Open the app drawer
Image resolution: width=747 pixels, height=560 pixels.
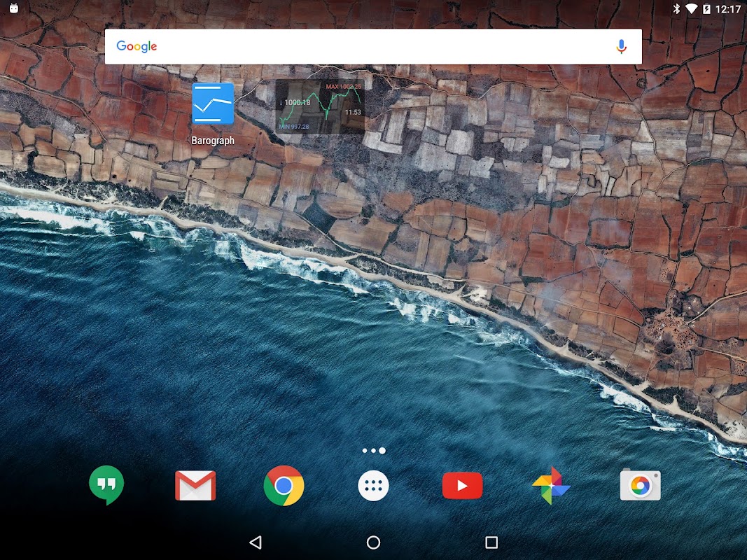tap(373, 486)
